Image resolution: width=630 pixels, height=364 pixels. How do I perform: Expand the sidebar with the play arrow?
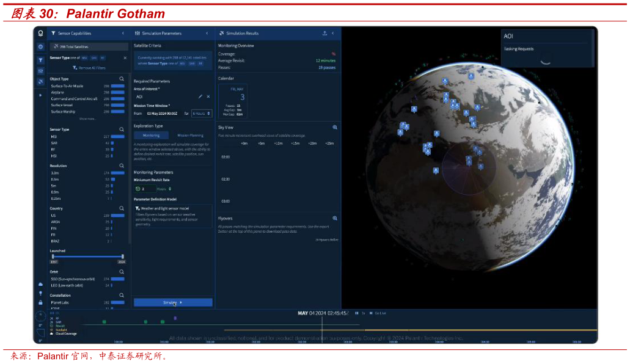click(x=40, y=95)
